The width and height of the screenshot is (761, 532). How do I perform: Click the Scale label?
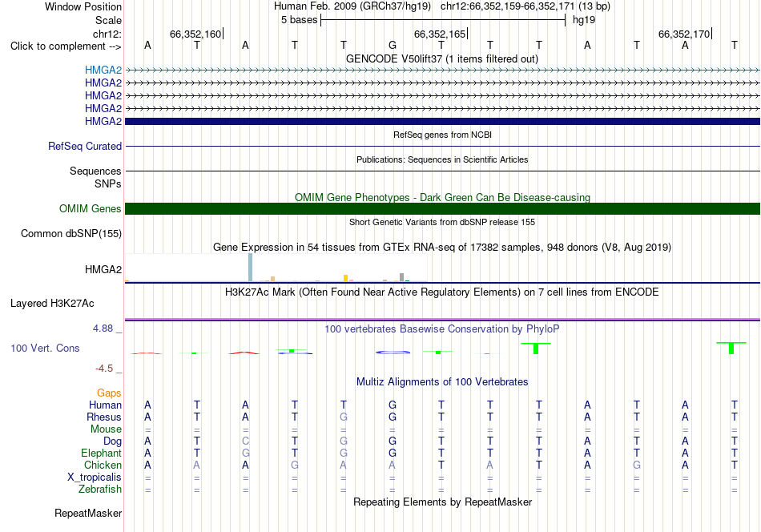coord(108,20)
